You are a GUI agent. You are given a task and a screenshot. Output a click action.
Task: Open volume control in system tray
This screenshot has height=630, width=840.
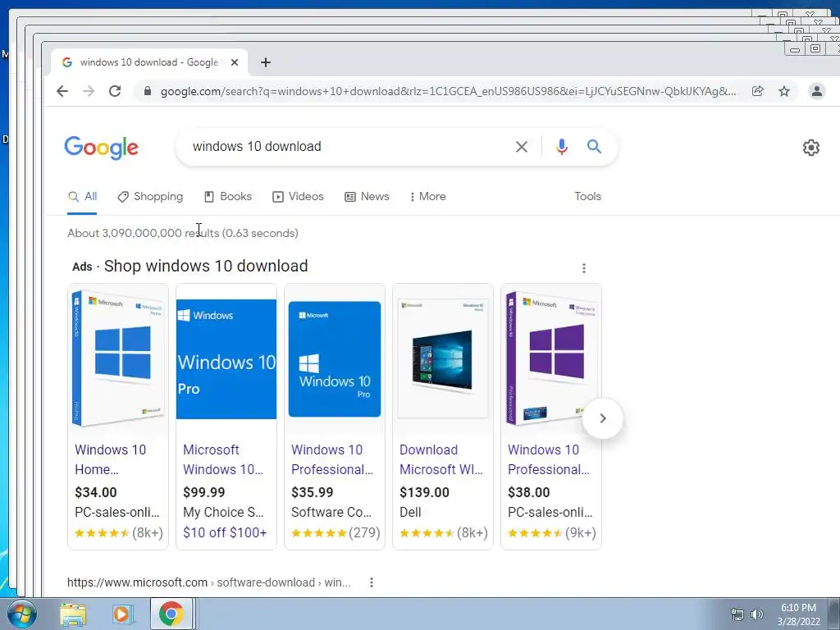pyautogui.click(x=757, y=614)
